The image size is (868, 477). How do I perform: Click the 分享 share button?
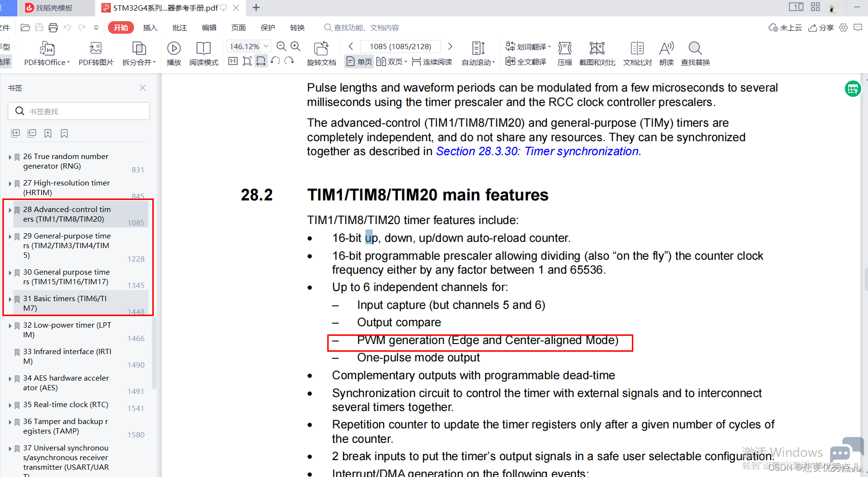click(x=821, y=28)
